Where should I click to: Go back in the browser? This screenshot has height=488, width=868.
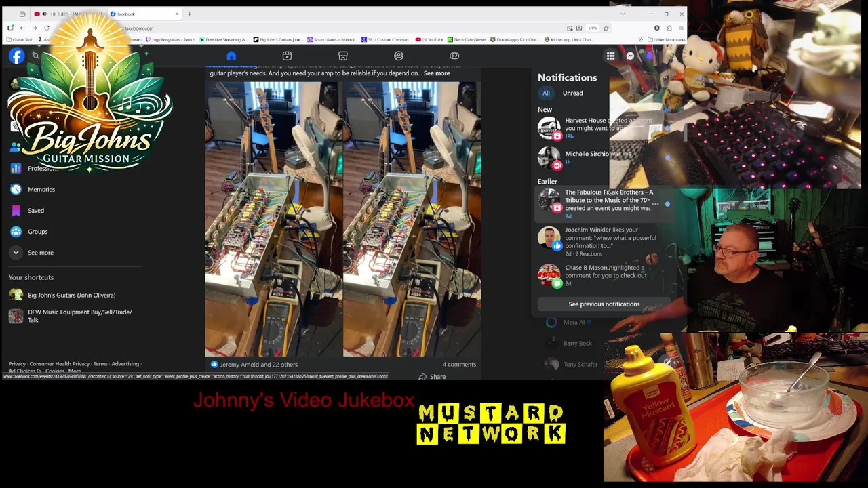coord(22,28)
